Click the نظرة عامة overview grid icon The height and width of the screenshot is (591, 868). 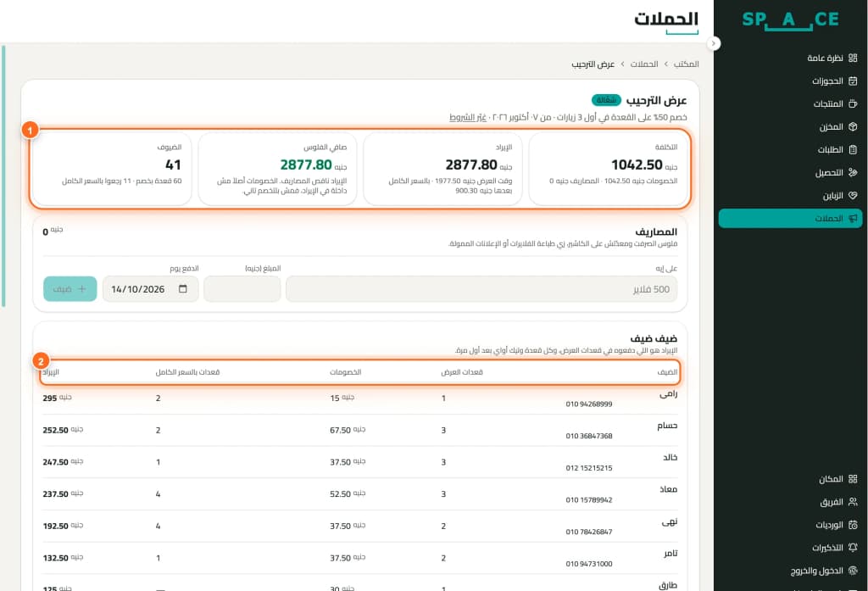click(x=853, y=58)
